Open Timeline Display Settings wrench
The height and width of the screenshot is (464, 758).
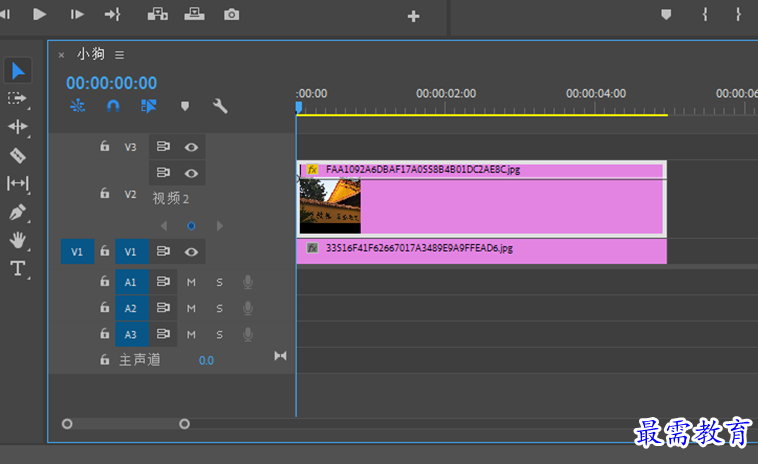click(220, 105)
